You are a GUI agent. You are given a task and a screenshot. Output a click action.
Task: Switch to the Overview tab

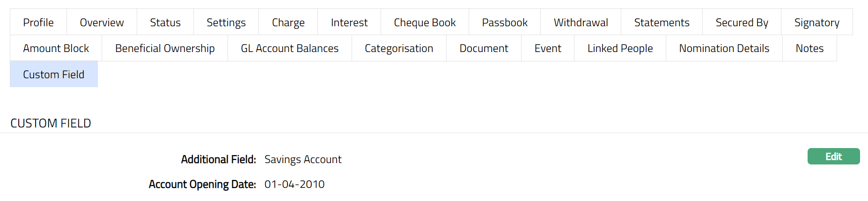[102, 22]
